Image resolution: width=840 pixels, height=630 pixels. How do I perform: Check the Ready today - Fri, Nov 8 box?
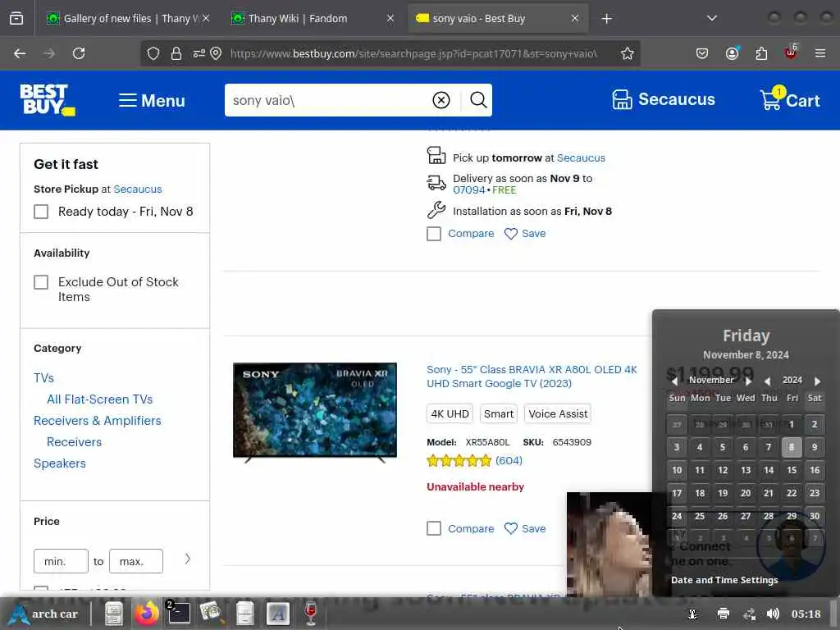[x=41, y=212]
